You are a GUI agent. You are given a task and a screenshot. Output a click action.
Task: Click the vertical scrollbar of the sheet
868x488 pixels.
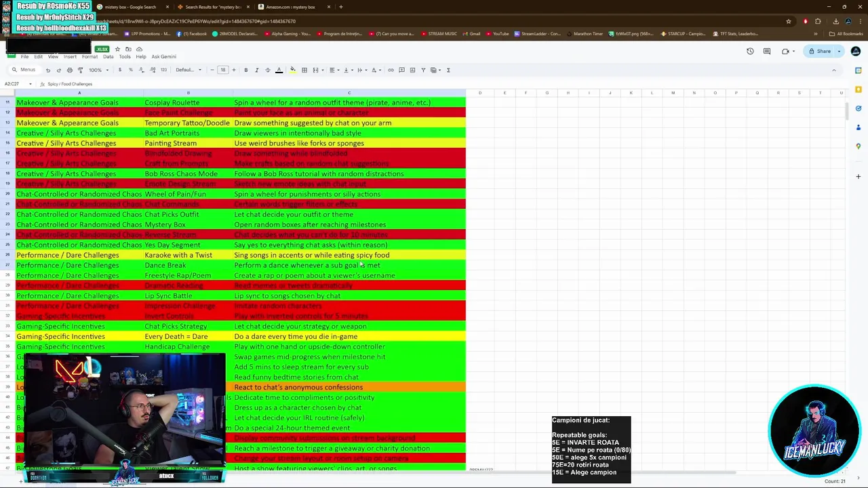(x=847, y=112)
